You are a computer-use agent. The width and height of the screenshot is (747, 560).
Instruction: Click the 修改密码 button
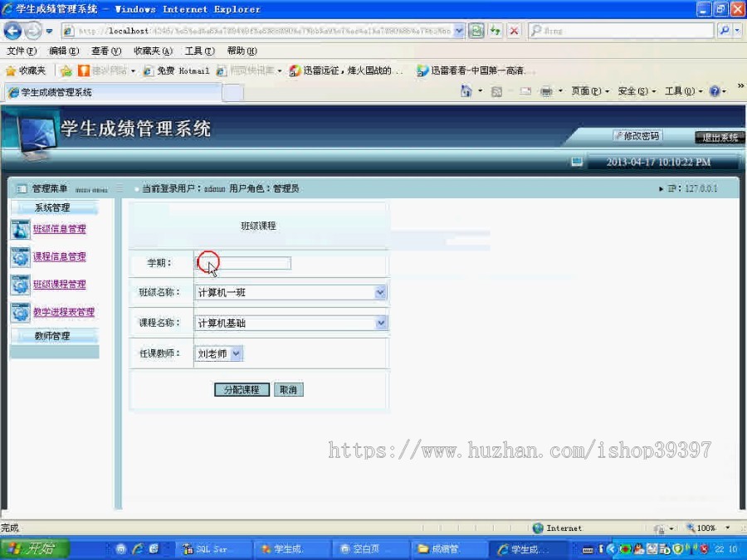(x=637, y=136)
